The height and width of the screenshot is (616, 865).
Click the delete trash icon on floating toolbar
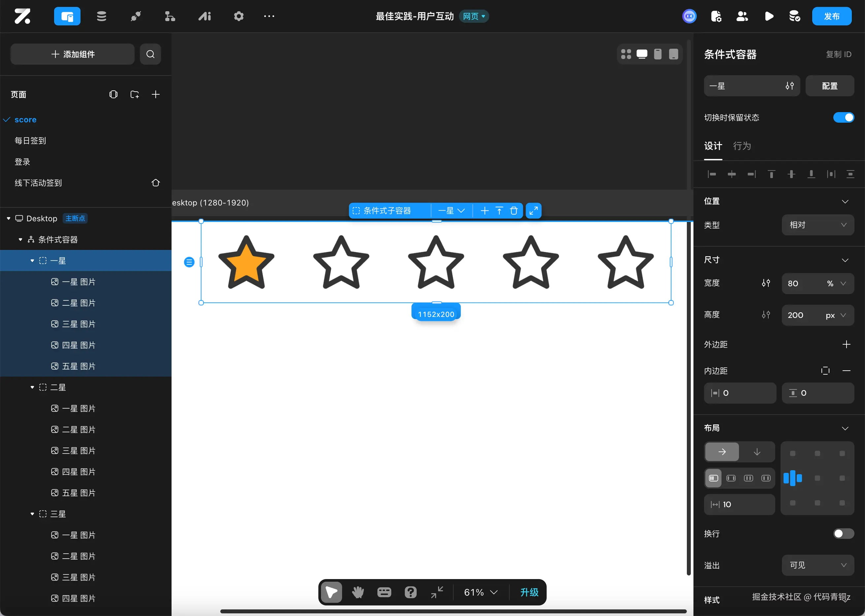tap(514, 211)
